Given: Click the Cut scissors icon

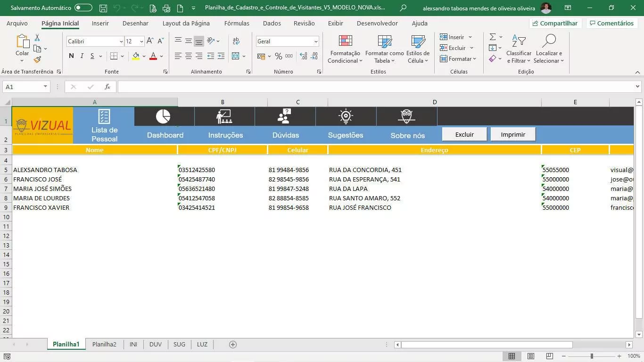Looking at the screenshot, I should pyautogui.click(x=37, y=38).
